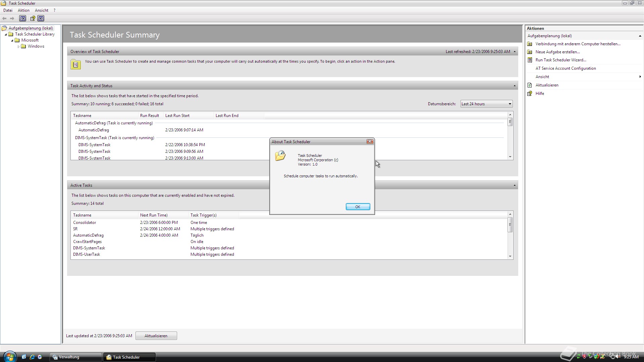Click scroll down arrow of task activity list
Viewport: 644px width, 362px height.
pos(510,157)
